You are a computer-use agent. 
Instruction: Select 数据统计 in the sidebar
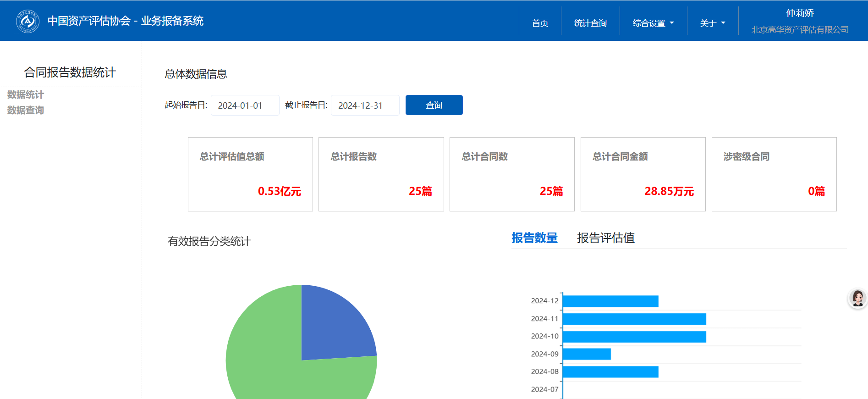click(26, 94)
